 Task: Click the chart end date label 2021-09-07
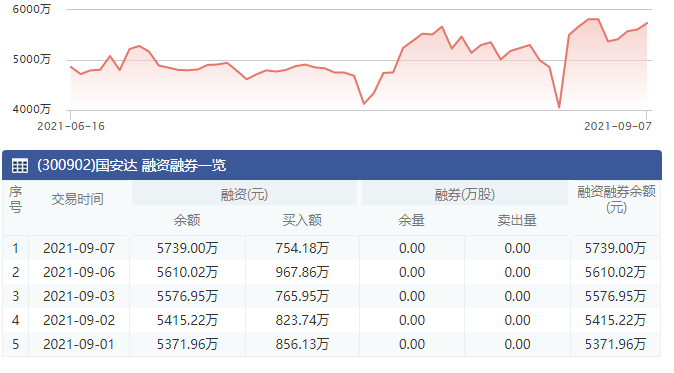(618, 126)
